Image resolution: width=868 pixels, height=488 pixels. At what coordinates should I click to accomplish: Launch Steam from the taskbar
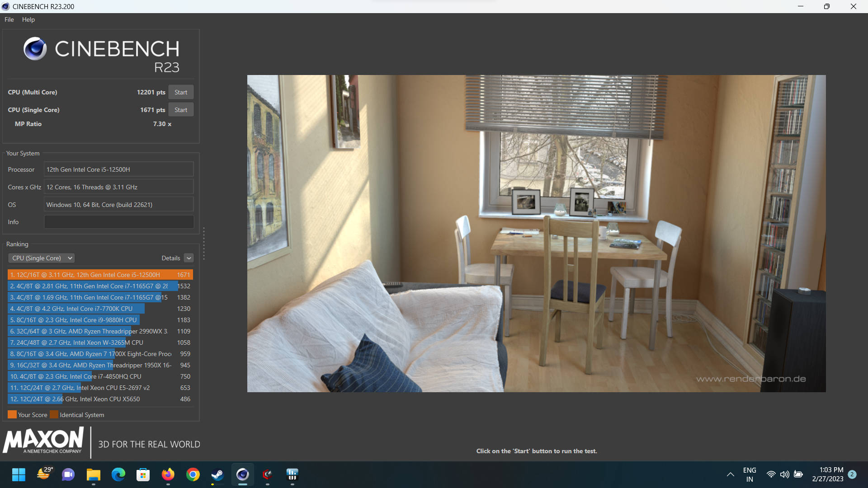click(x=217, y=474)
